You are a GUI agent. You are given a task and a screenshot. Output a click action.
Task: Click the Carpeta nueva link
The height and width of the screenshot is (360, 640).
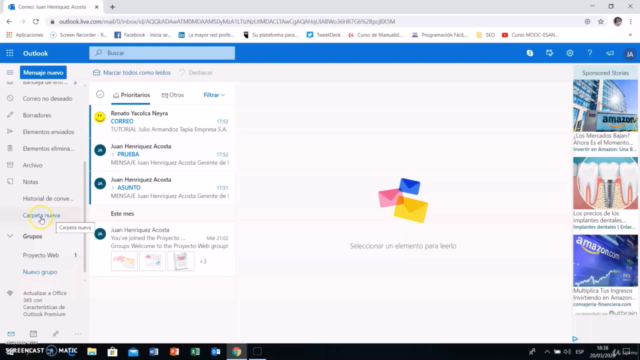click(x=41, y=215)
